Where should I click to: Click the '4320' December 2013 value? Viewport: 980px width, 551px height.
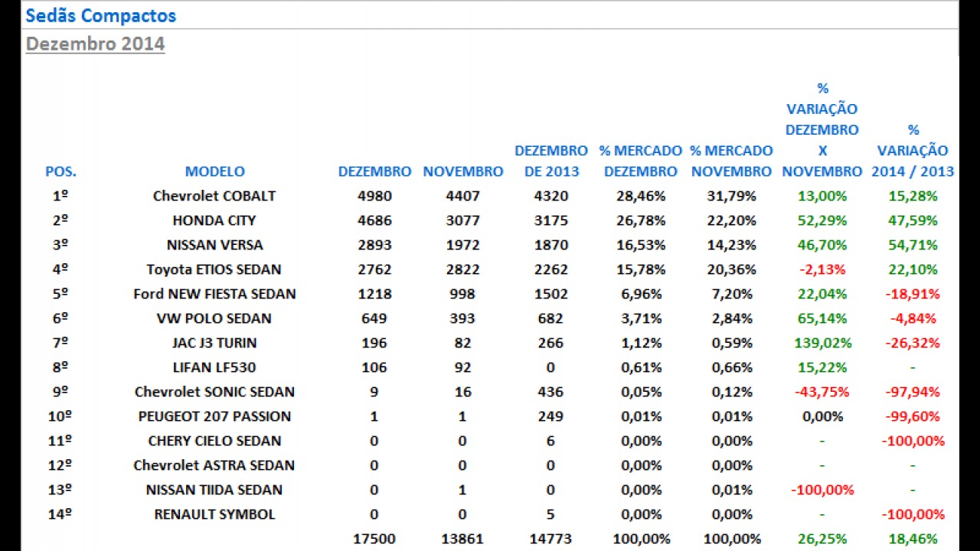click(x=551, y=196)
